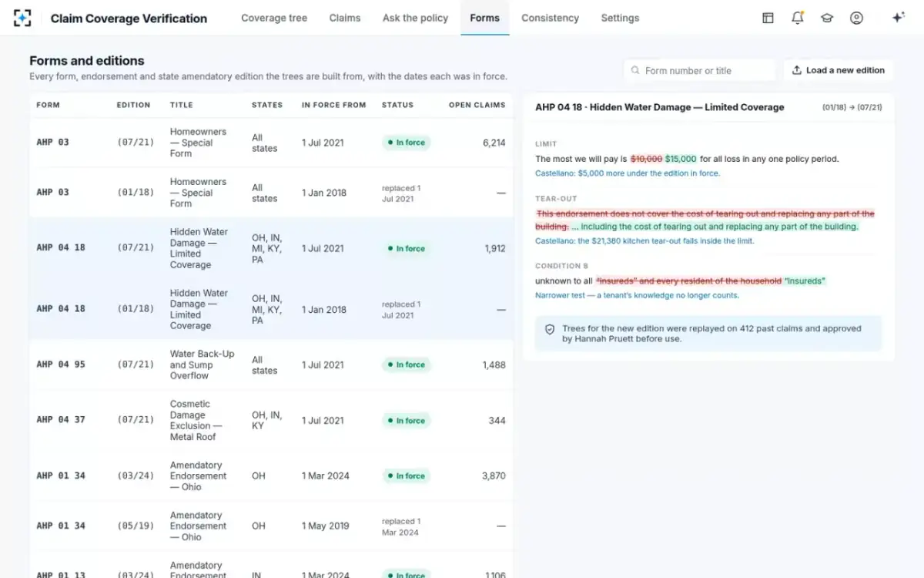The image size is (924, 578).
Task: Select the AHP 01 34 (05/19) row
Action: click(x=271, y=526)
